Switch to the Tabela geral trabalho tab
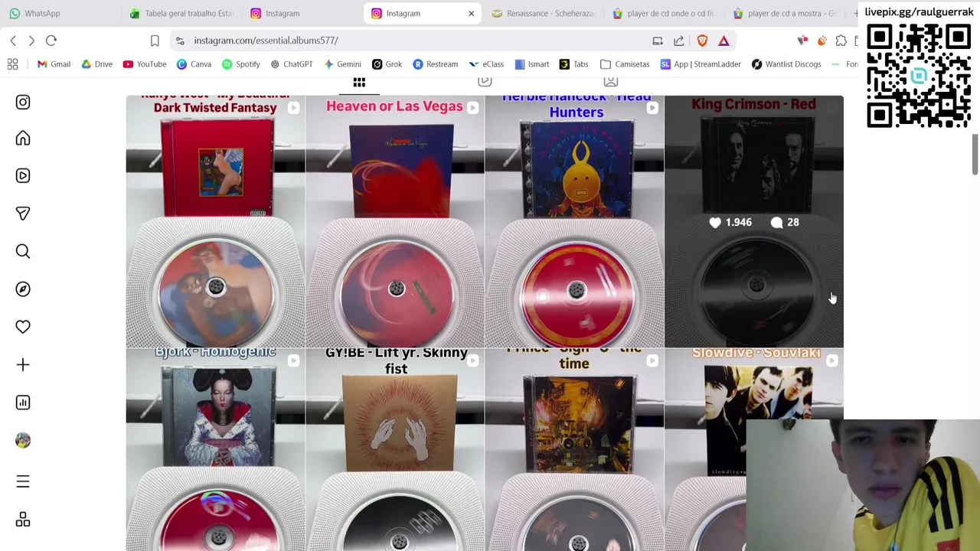The image size is (980, 551). point(182,13)
